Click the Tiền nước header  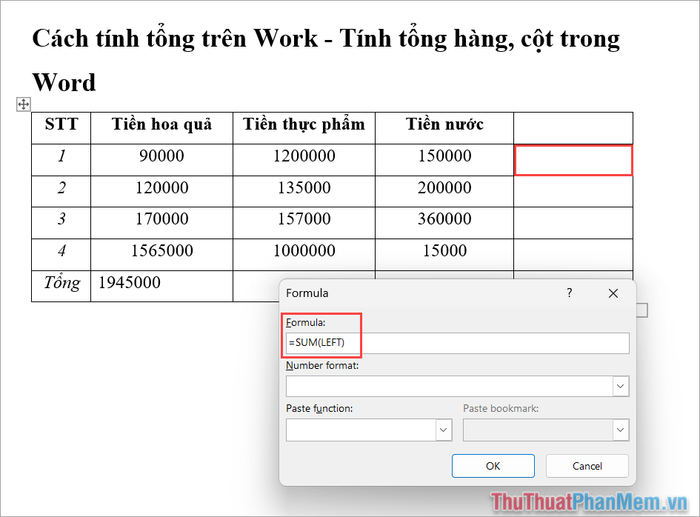[x=445, y=128]
